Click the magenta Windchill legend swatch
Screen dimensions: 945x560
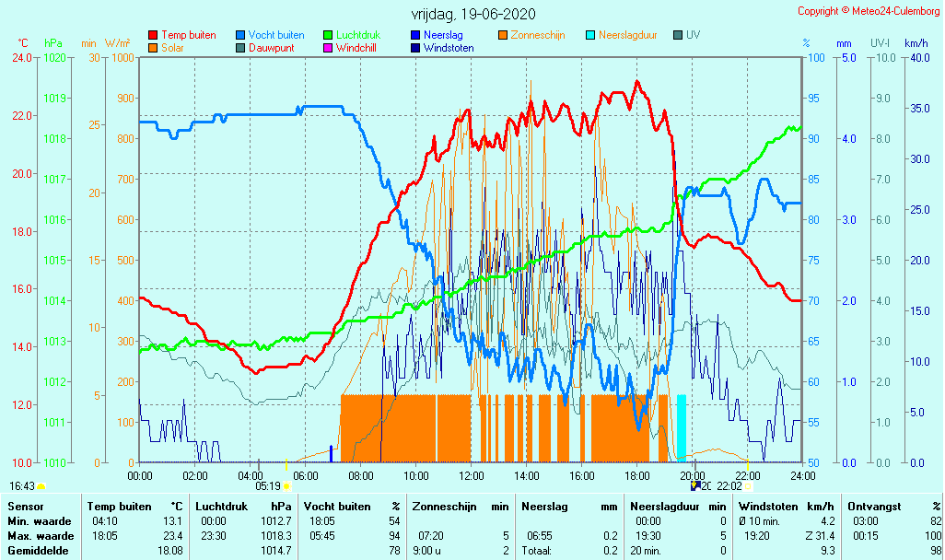click(x=328, y=47)
